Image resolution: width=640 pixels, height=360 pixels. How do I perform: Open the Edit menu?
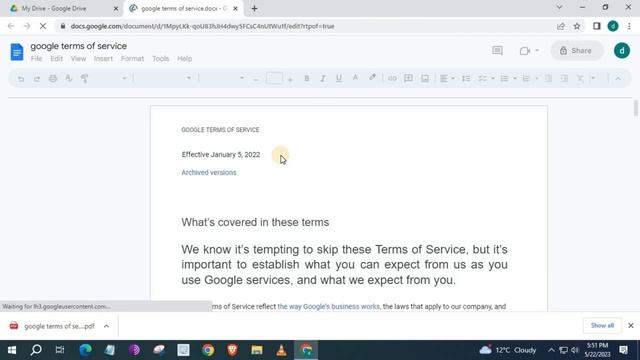point(56,59)
